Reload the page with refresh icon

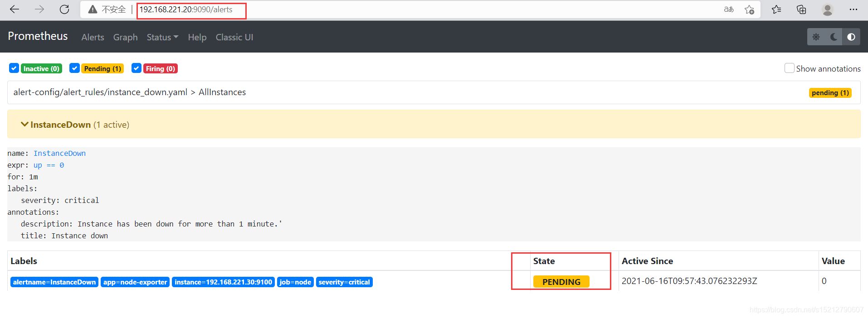coord(64,9)
